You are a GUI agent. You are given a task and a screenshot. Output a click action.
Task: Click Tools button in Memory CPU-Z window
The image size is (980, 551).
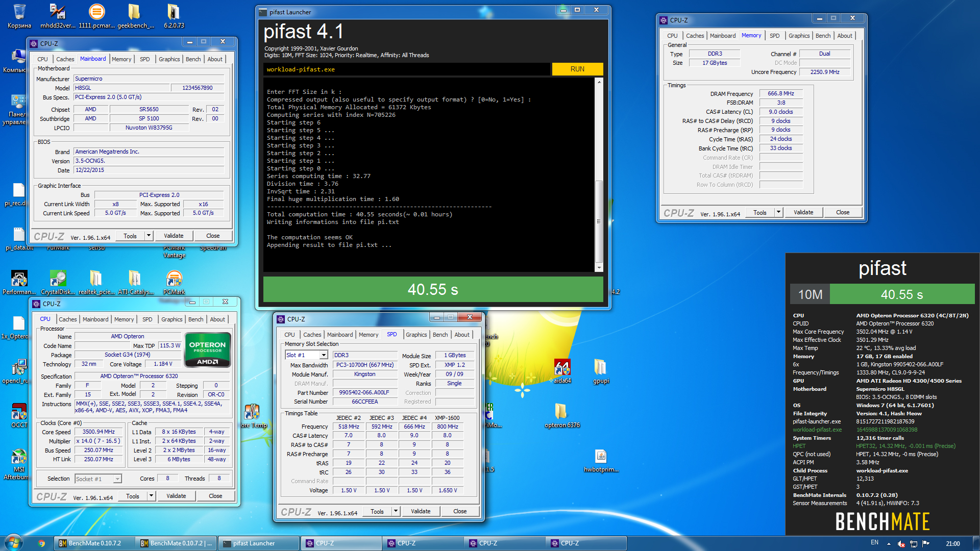[x=760, y=212]
